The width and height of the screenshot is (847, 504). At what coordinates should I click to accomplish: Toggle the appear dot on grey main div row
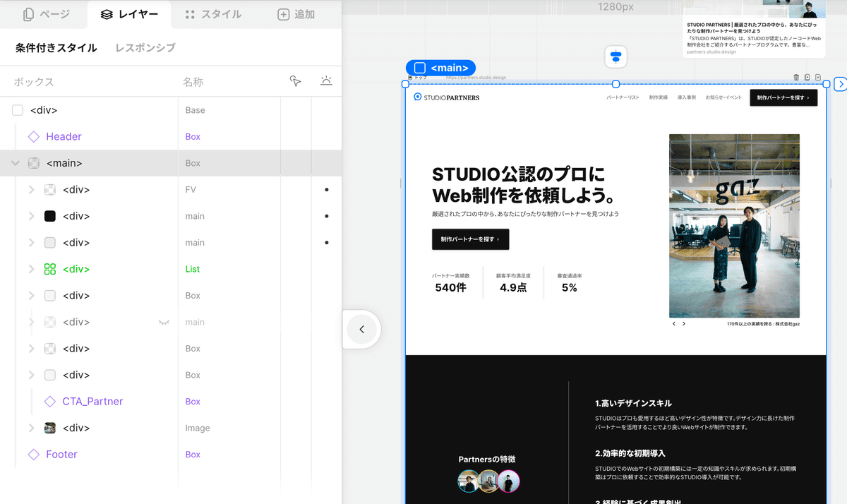click(x=326, y=243)
